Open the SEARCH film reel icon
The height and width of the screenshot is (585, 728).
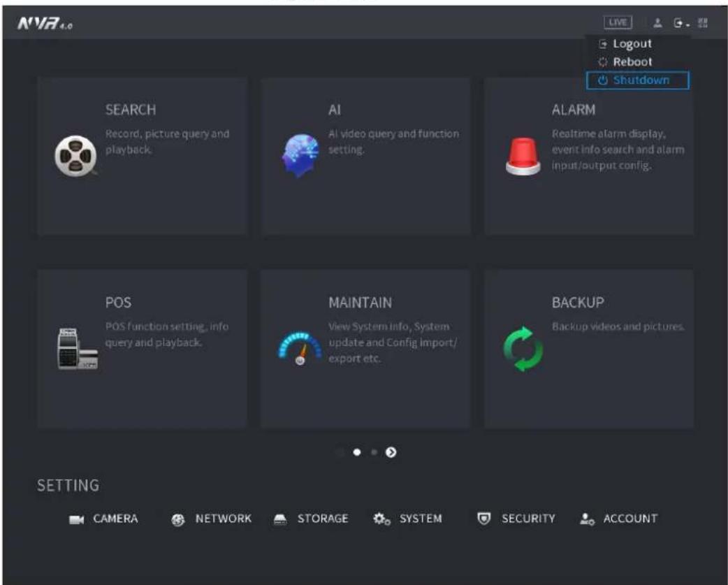(x=75, y=156)
